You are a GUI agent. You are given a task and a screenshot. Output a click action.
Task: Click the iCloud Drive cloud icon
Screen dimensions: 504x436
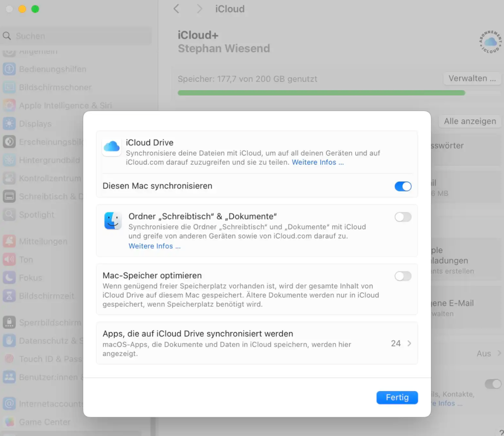point(111,146)
